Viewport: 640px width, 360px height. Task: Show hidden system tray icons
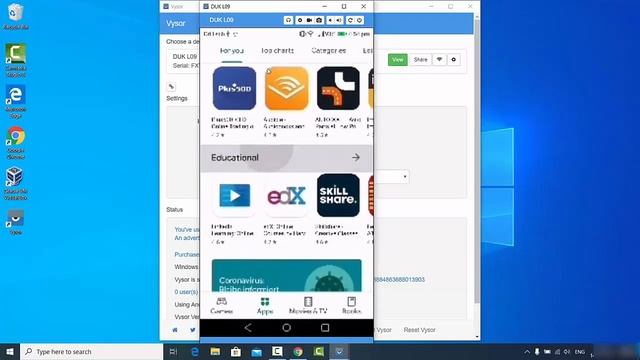[x=527, y=352]
